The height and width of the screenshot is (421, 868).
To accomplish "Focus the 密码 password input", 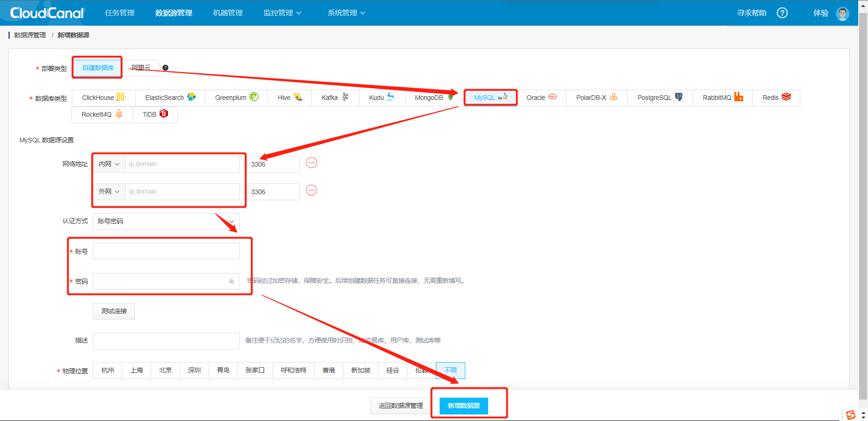I will [x=166, y=281].
